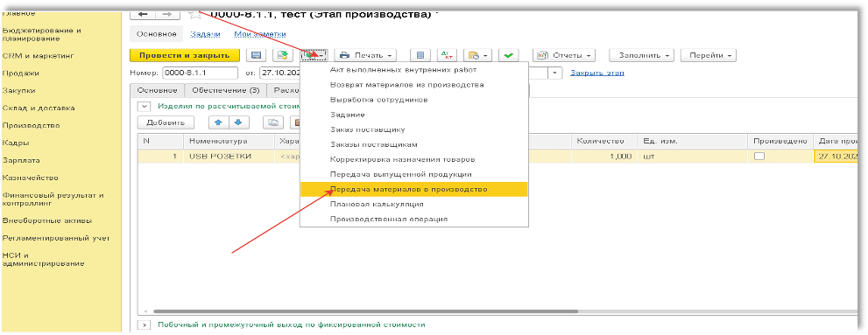Open Производство section
Image resolution: width=868 pixels, height=335 pixels.
click(31, 125)
